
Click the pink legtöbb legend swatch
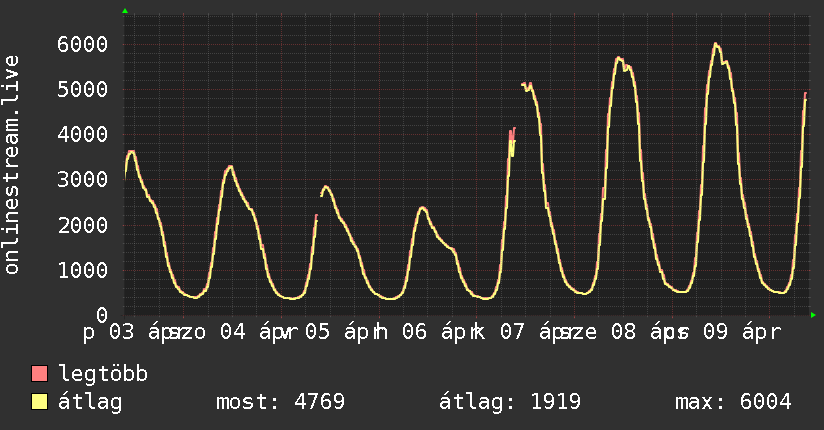coord(39,373)
